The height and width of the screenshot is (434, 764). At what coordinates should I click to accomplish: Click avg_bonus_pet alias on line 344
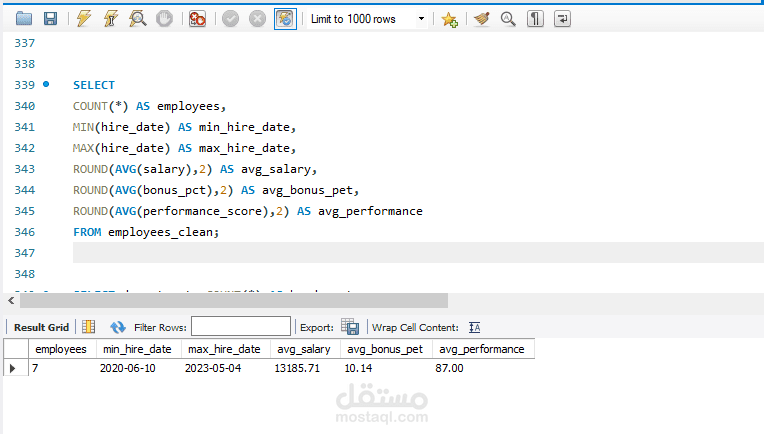tap(307, 190)
